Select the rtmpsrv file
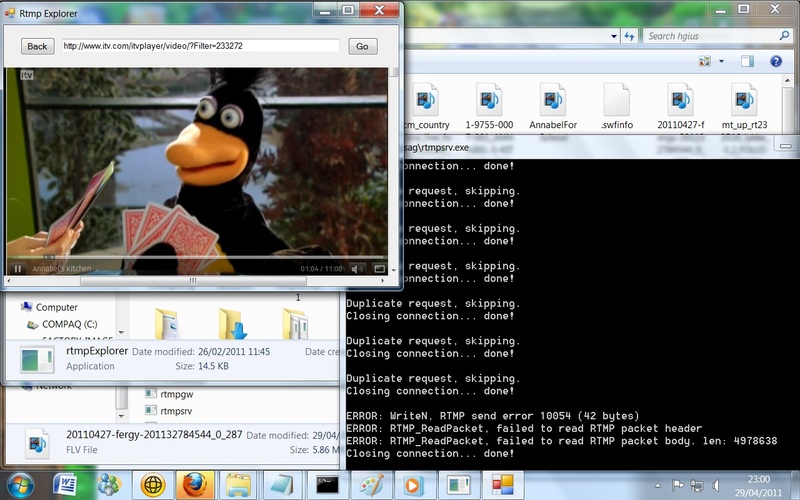This screenshot has width=800, height=500. 169,411
